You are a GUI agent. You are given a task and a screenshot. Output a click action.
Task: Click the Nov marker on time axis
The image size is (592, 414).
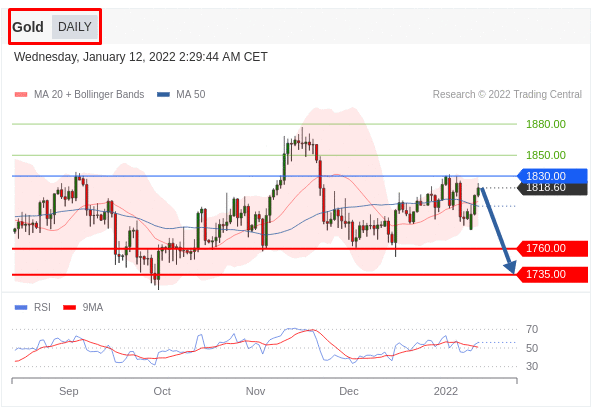point(256,391)
